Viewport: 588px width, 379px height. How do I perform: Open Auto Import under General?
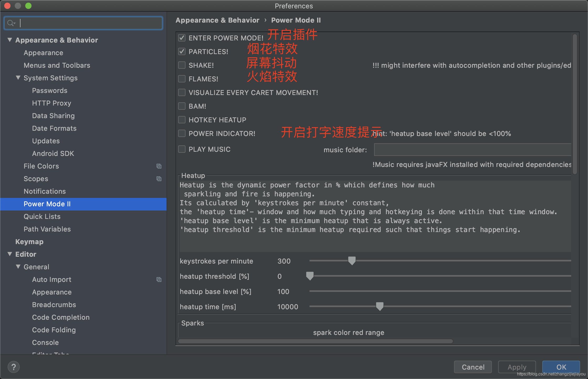(x=51, y=280)
